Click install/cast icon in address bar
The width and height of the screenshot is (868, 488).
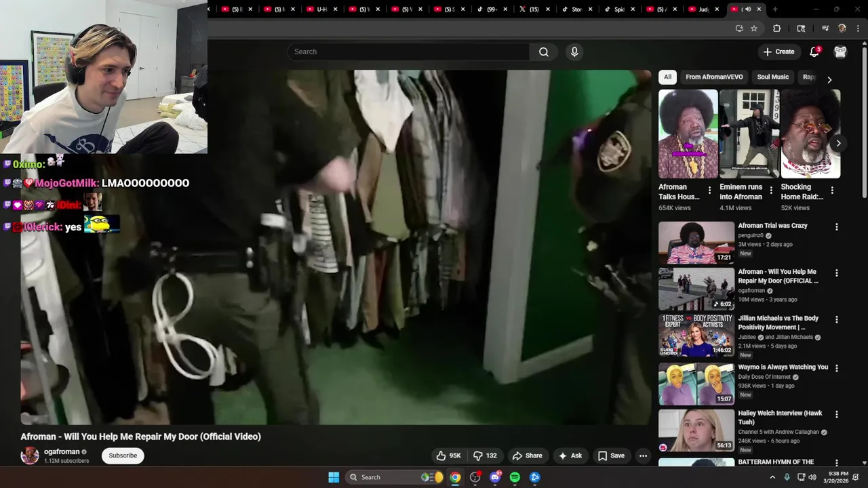click(739, 28)
